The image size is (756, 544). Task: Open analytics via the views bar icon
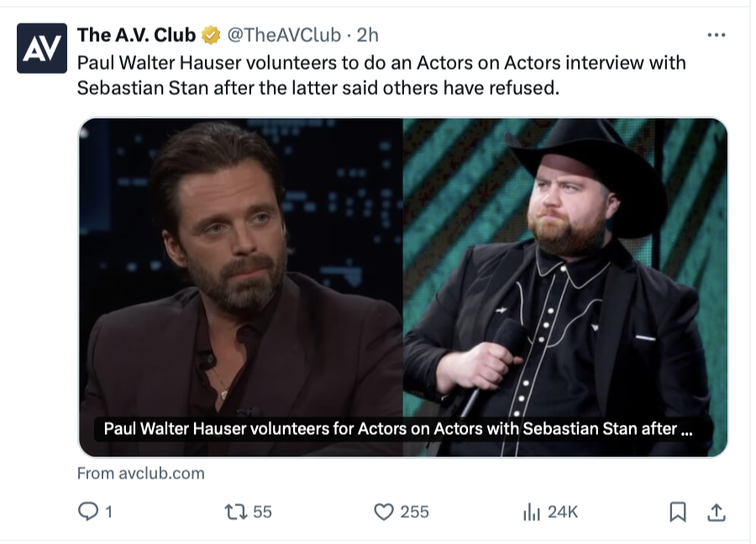530,511
